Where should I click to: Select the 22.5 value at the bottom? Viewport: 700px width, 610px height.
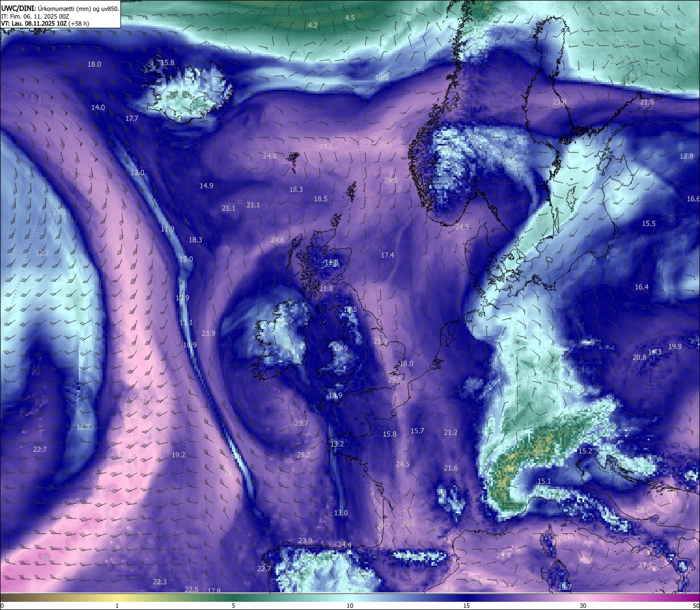(x=191, y=589)
